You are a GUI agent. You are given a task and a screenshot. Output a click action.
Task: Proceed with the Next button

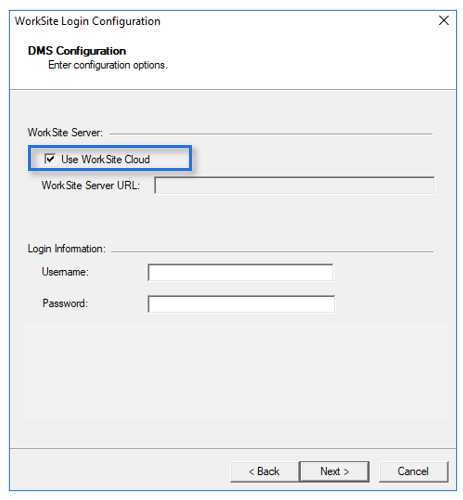tap(334, 471)
